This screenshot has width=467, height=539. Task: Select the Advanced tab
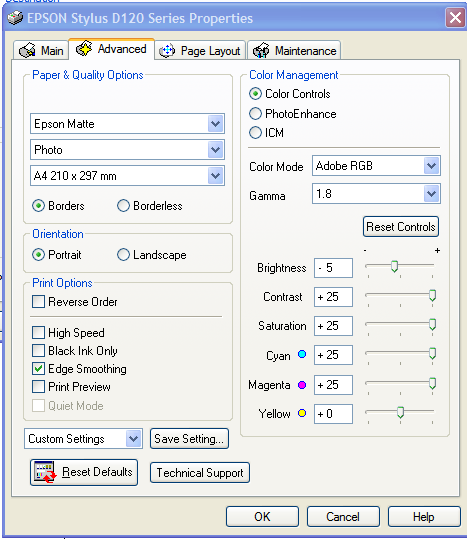pos(111,49)
